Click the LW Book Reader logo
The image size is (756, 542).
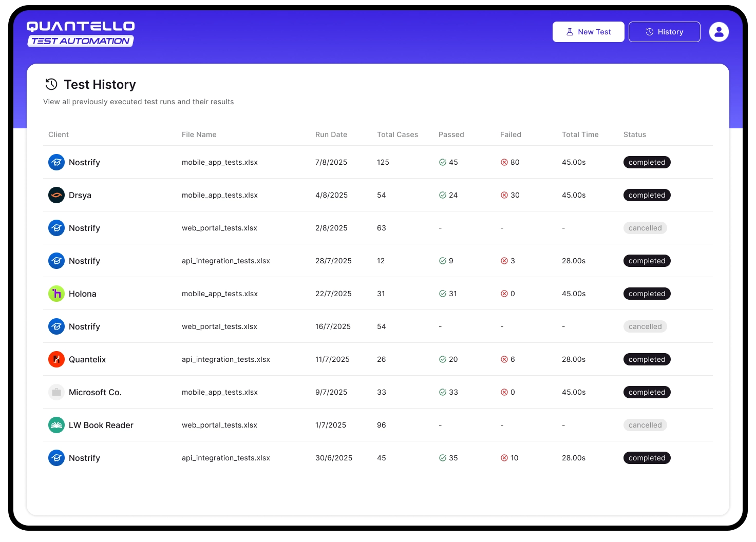(x=56, y=425)
